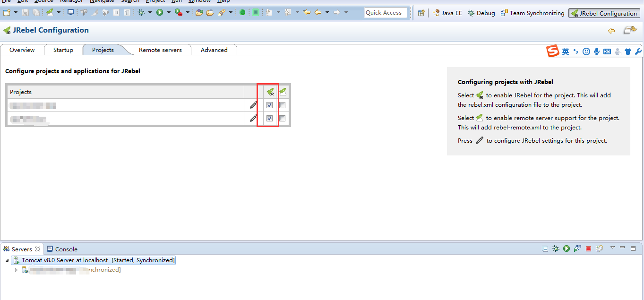Click the remote cloud rocket column header icon
The image size is (644, 300).
coord(283,92)
